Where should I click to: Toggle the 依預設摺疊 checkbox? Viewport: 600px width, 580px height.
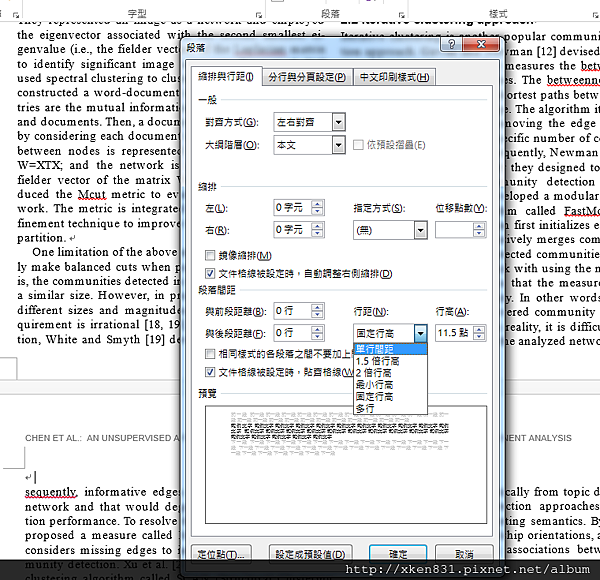pos(358,145)
